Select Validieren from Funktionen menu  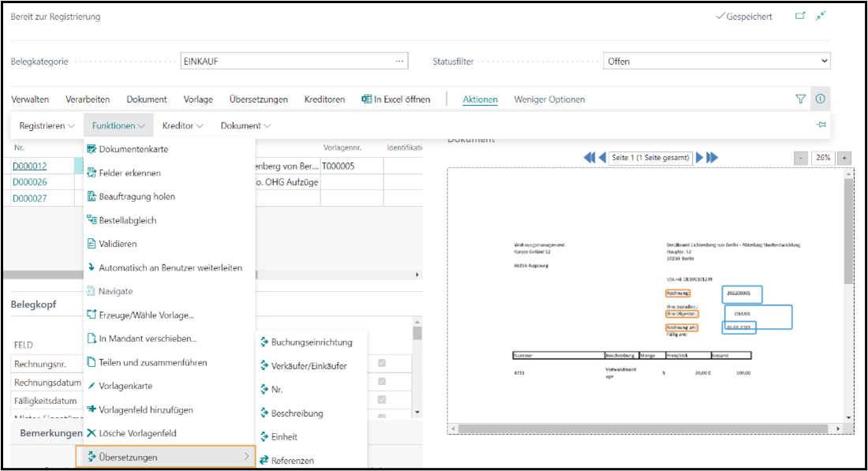pyautogui.click(x=118, y=244)
